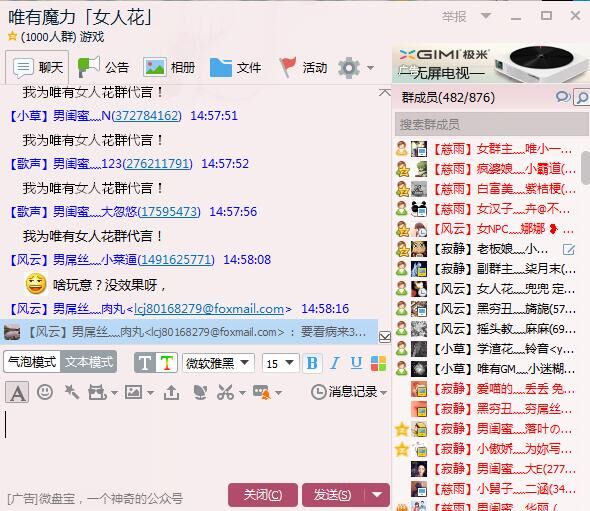
Task: Click edit card icon beside 老板娘
Action: [569, 249]
